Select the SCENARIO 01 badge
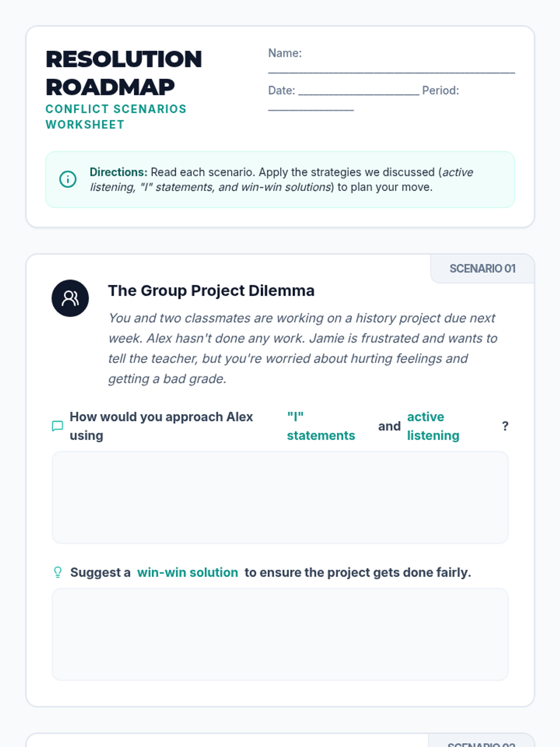560x747 pixels. (483, 268)
